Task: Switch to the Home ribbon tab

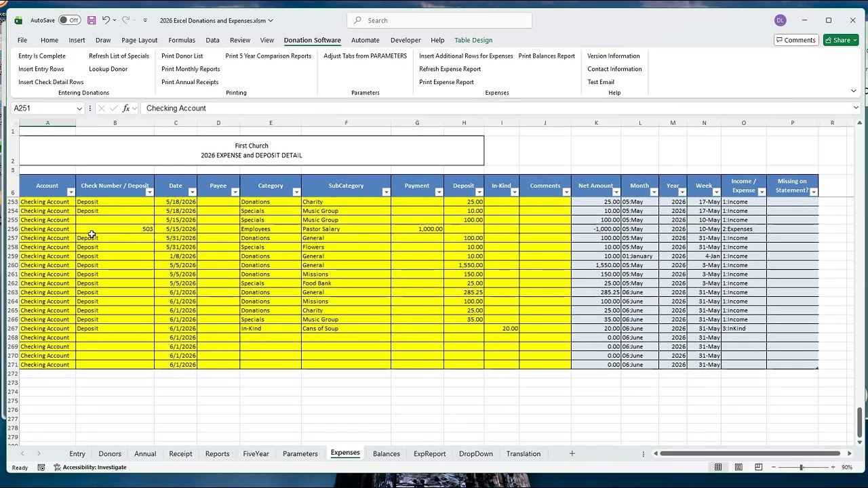Action: pos(50,40)
